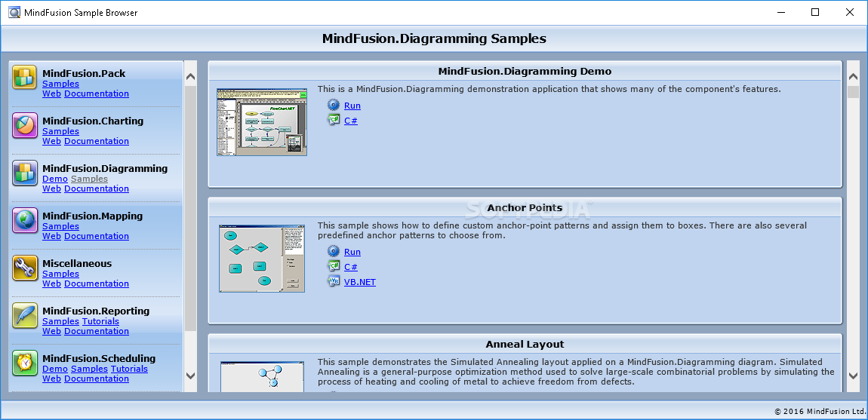Open Web link under MindFusion.Charting
Viewport: 868px width, 420px height.
[51, 140]
